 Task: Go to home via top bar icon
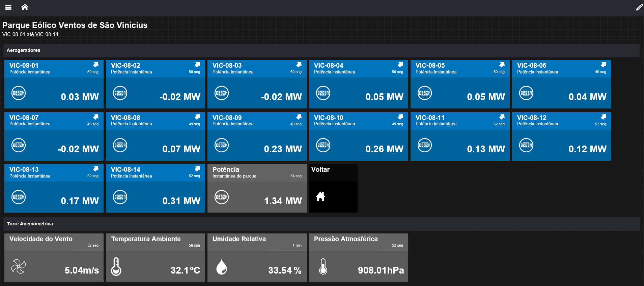[25, 7]
